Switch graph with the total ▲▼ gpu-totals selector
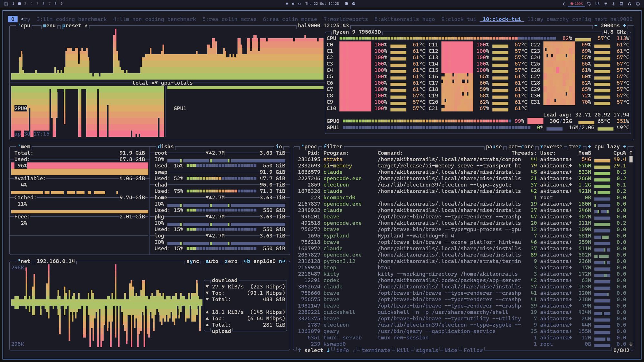The image size is (644, 362). click(x=162, y=83)
